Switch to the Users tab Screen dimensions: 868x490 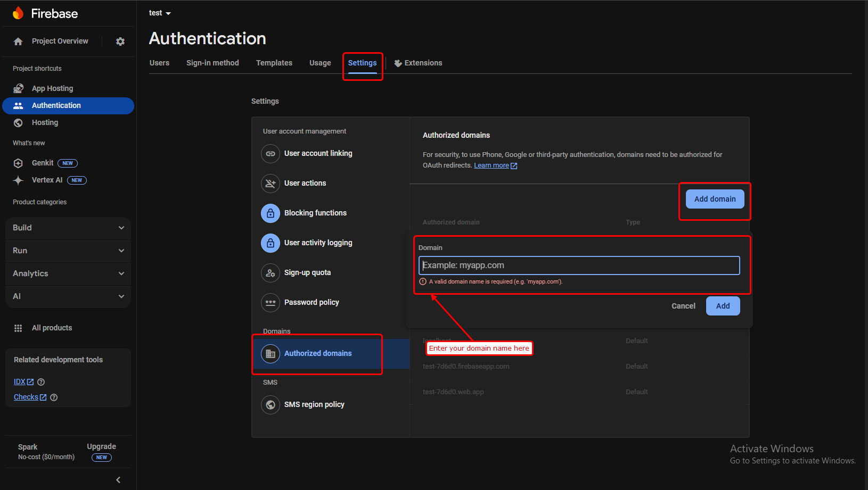[159, 63]
